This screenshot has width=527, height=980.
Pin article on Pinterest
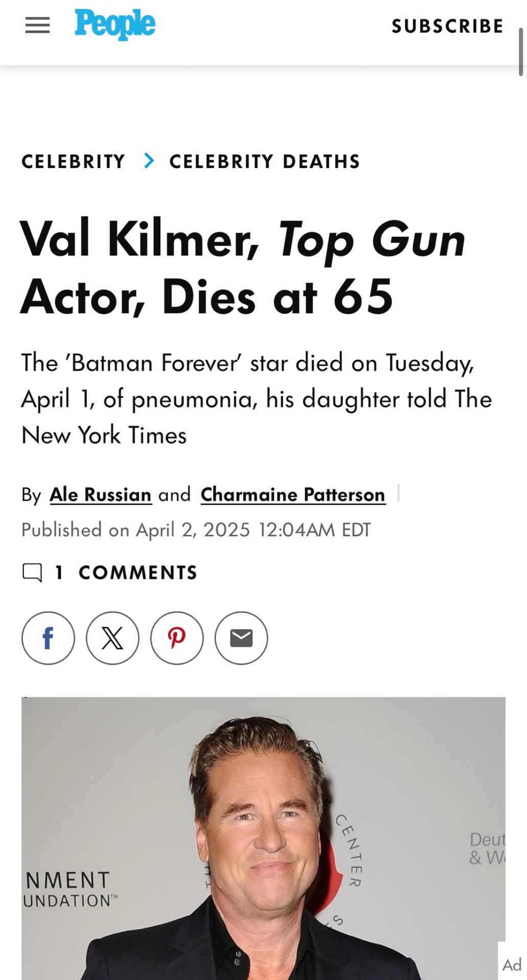(177, 638)
